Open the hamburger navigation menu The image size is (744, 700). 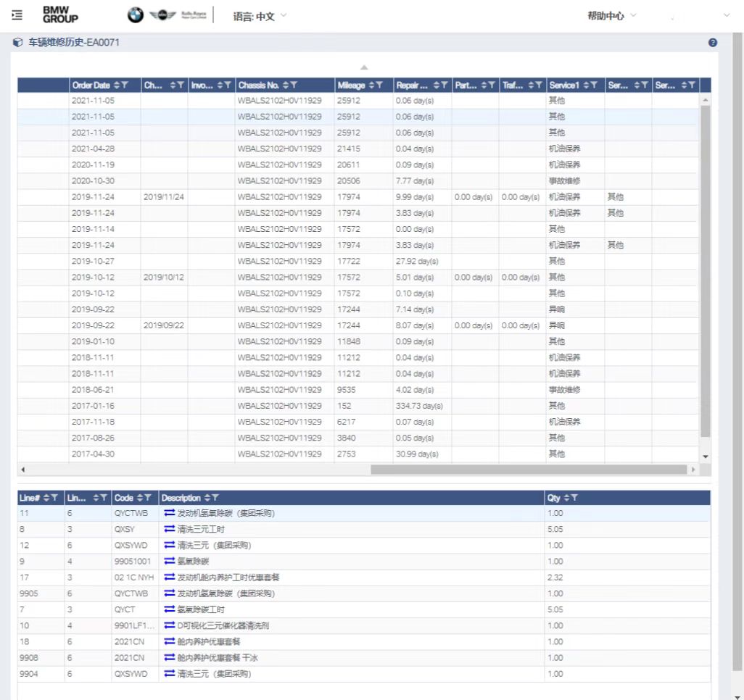[x=17, y=15]
